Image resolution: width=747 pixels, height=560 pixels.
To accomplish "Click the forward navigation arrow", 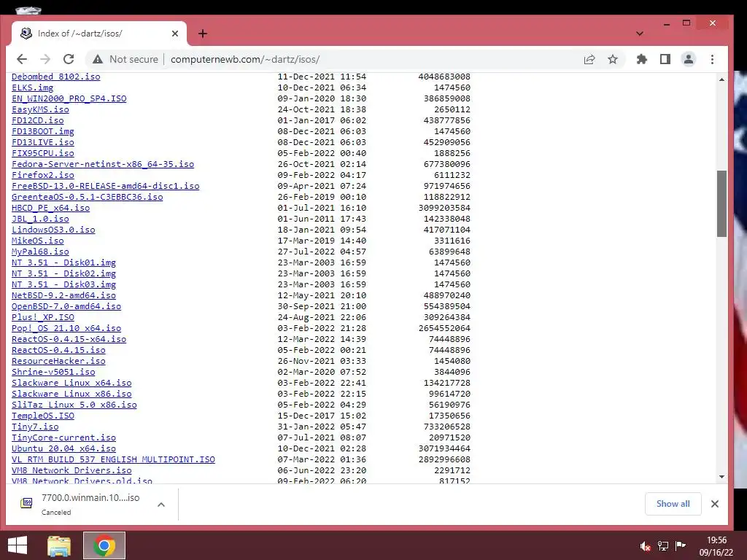I will 45,59.
